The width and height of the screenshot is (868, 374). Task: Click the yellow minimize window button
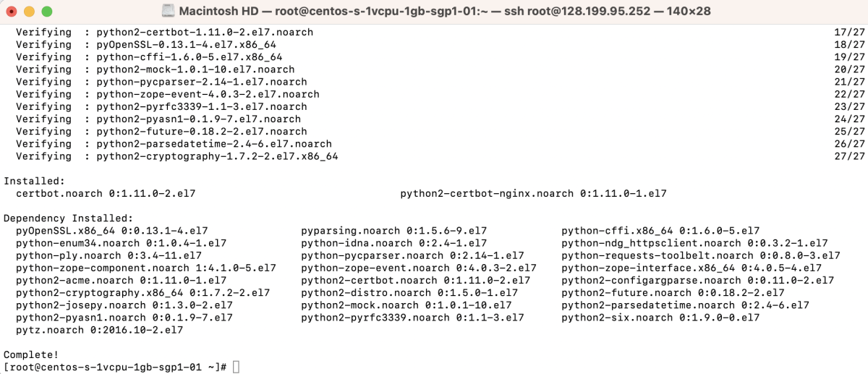29,12
